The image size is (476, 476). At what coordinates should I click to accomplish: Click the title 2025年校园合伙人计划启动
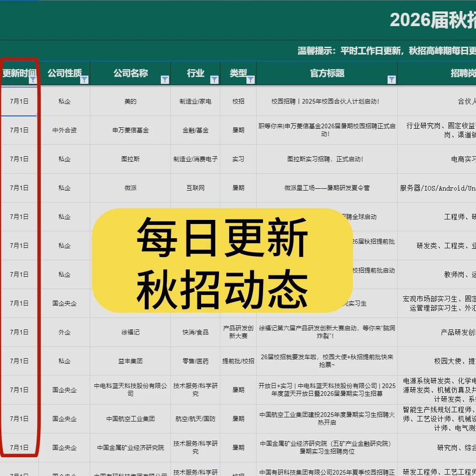[x=327, y=101]
